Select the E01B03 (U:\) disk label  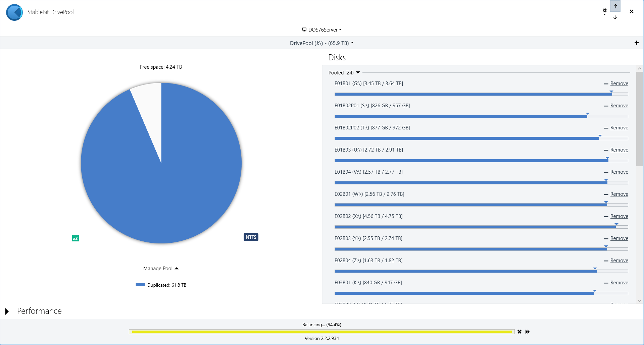point(369,150)
